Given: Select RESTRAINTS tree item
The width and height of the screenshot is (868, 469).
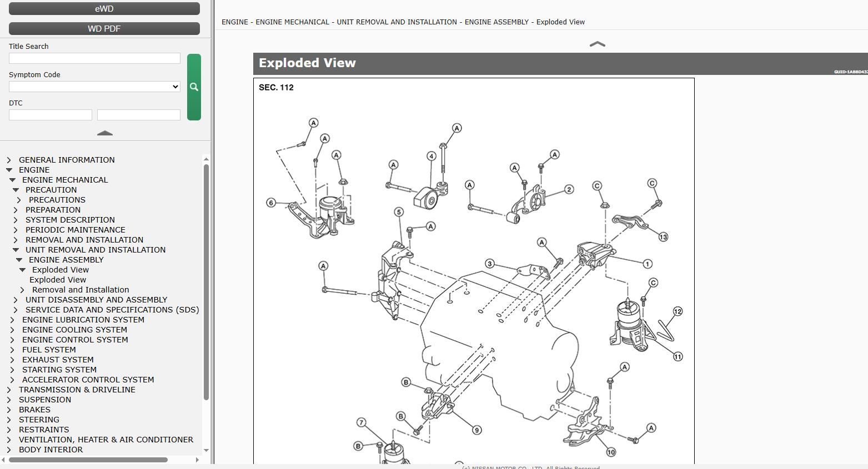Looking at the screenshot, I should coord(44,430).
